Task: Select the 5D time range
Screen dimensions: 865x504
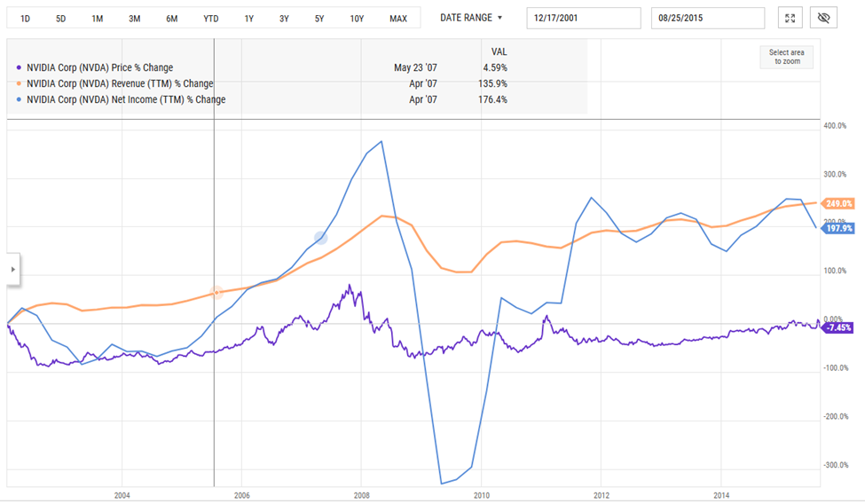Action: click(x=60, y=19)
